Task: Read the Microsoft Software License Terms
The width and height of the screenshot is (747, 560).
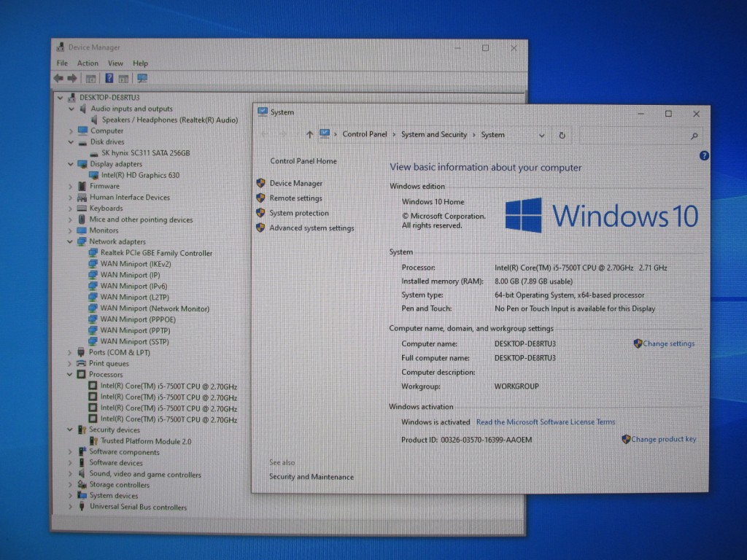Action: [x=546, y=422]
